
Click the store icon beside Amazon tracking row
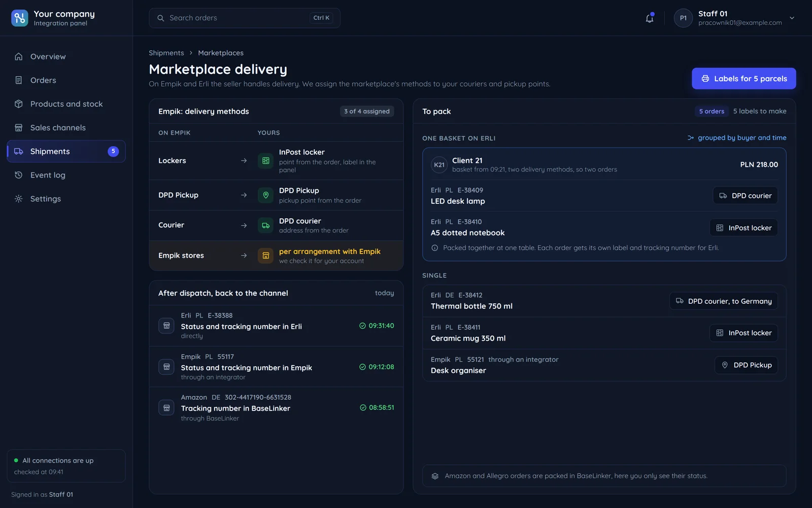tap(166, 408)
